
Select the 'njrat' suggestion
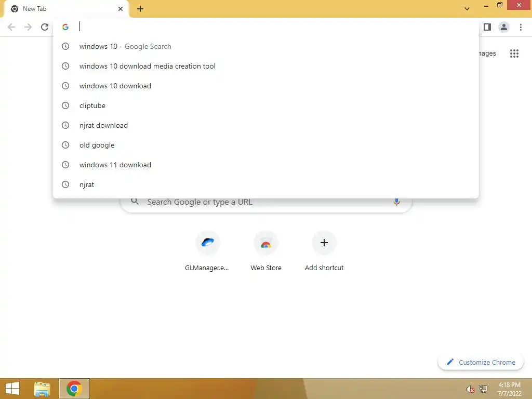pyautogui.click(x=265, y=184)
